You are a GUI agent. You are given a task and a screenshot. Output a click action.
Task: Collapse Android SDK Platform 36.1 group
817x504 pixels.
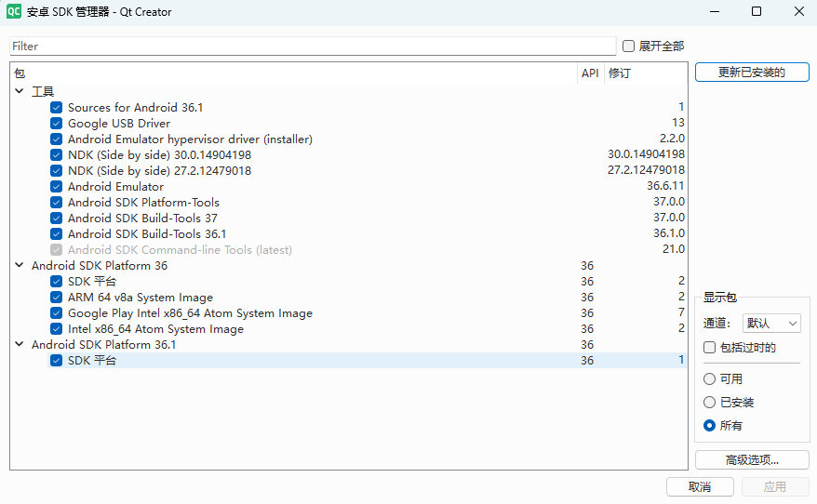click(x=20, y=344)
